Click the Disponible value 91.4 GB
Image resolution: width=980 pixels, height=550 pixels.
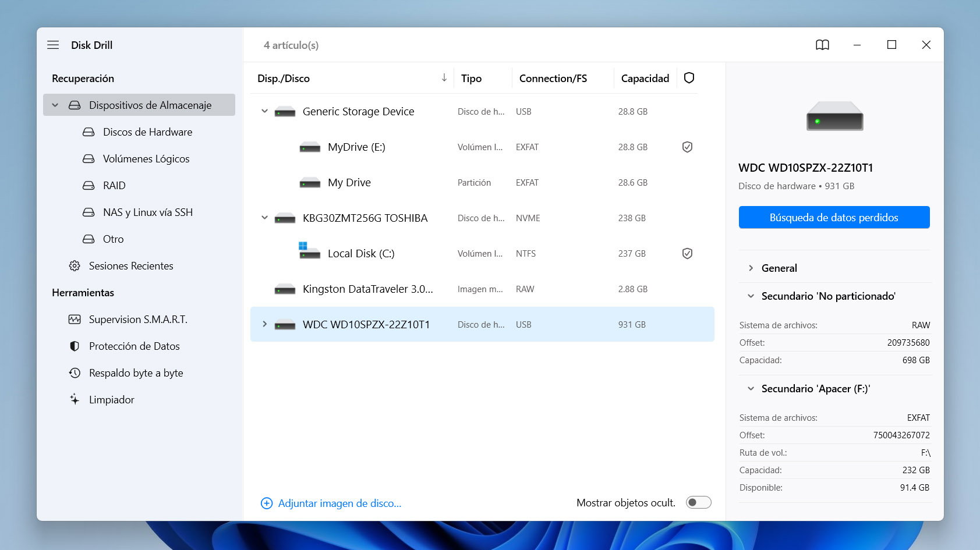(x=915, y=488)
